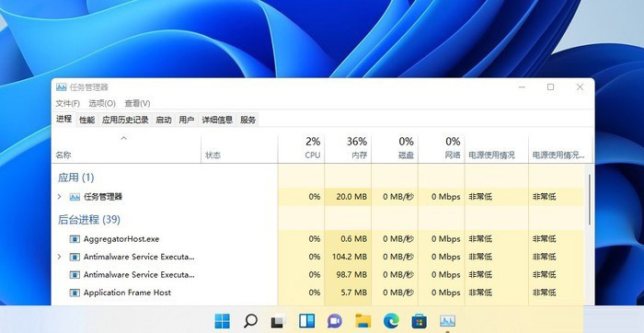644x333 pixels.
Task: Switch to the 应用历史记录 tab
Action: tap(125, 120)
